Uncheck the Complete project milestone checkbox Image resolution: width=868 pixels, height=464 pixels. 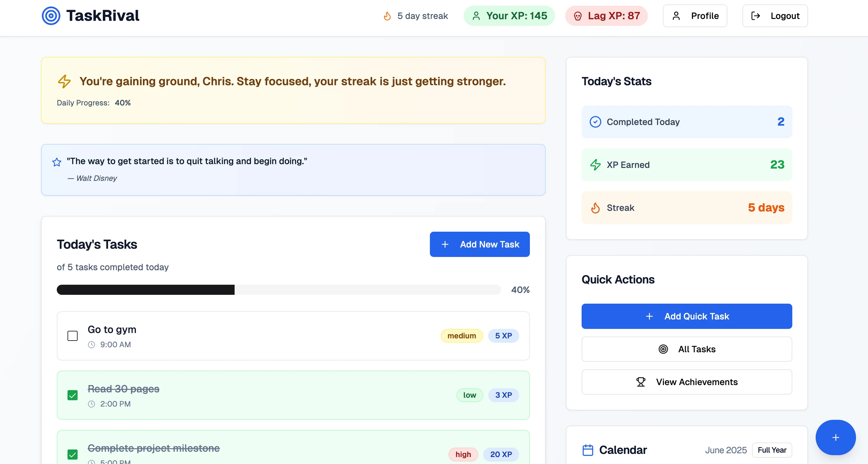[73, 454]
